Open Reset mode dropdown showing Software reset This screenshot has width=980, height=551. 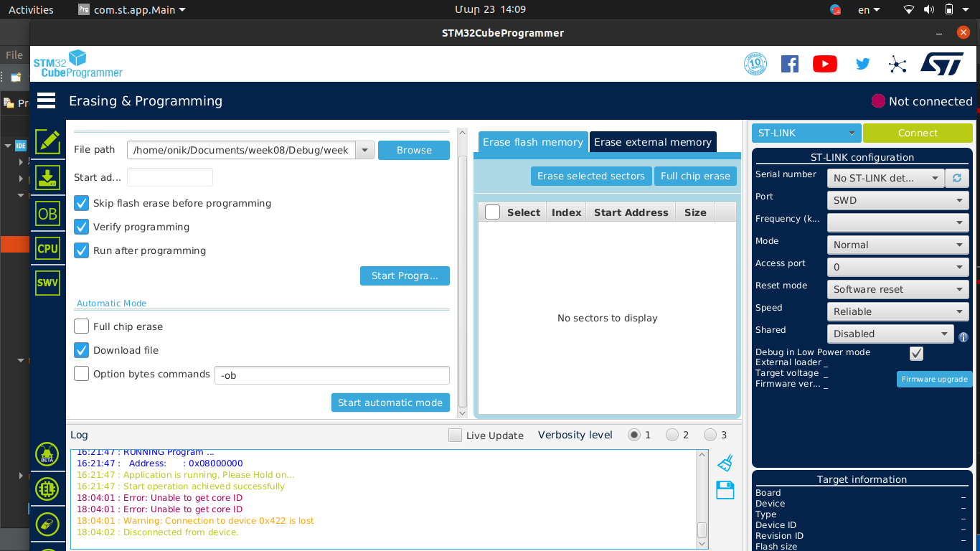[898, 289]
